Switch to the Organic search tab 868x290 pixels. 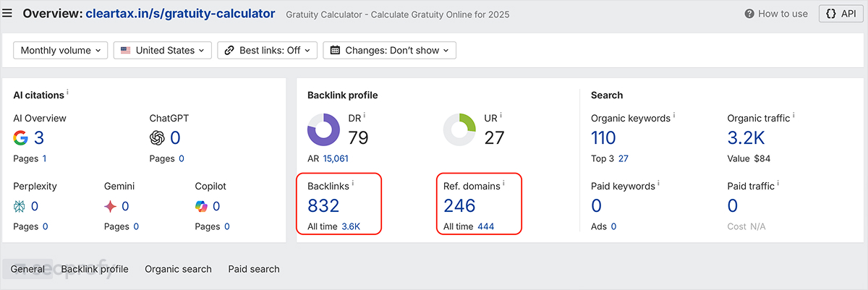178,269
